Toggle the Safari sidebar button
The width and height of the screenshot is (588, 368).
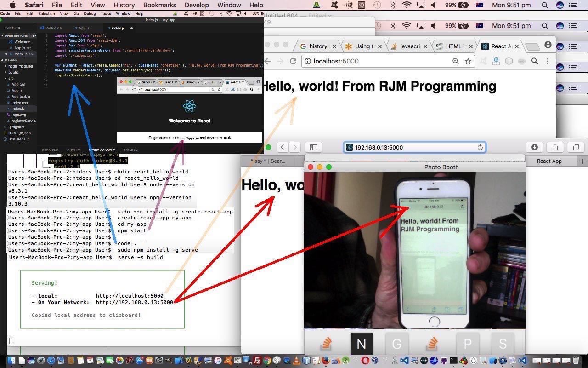click(313, 147)
